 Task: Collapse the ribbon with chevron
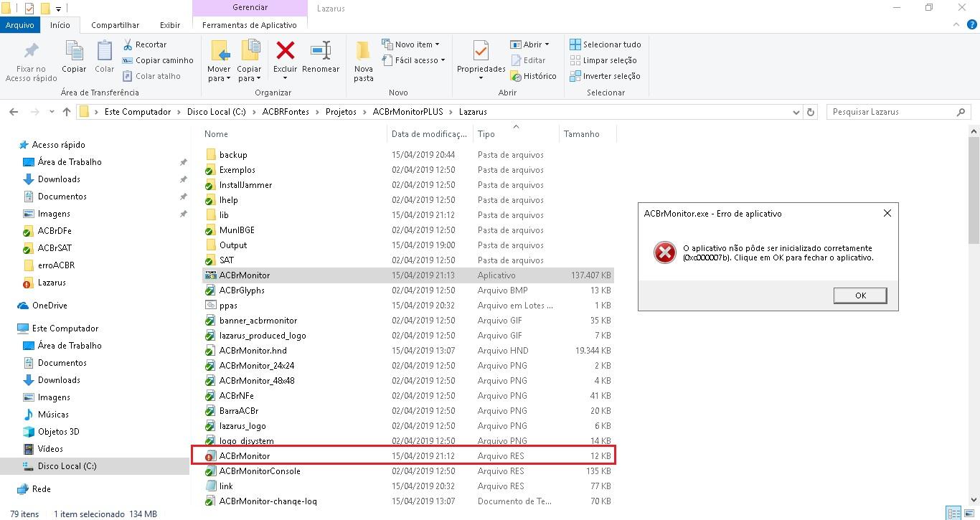point(957,25)
